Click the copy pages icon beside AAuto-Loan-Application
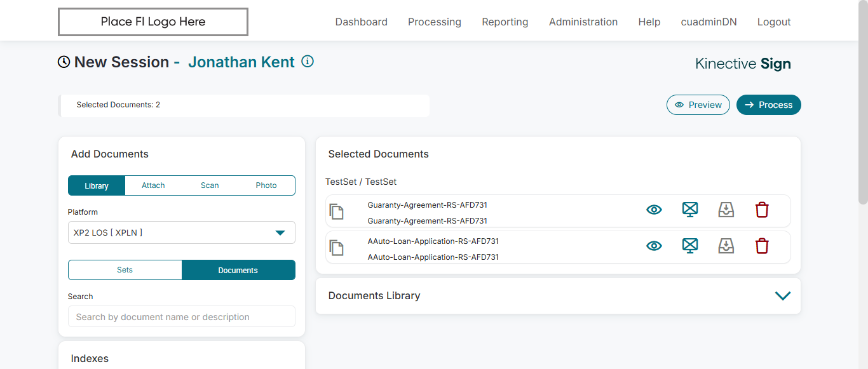 tap(337, 248)
